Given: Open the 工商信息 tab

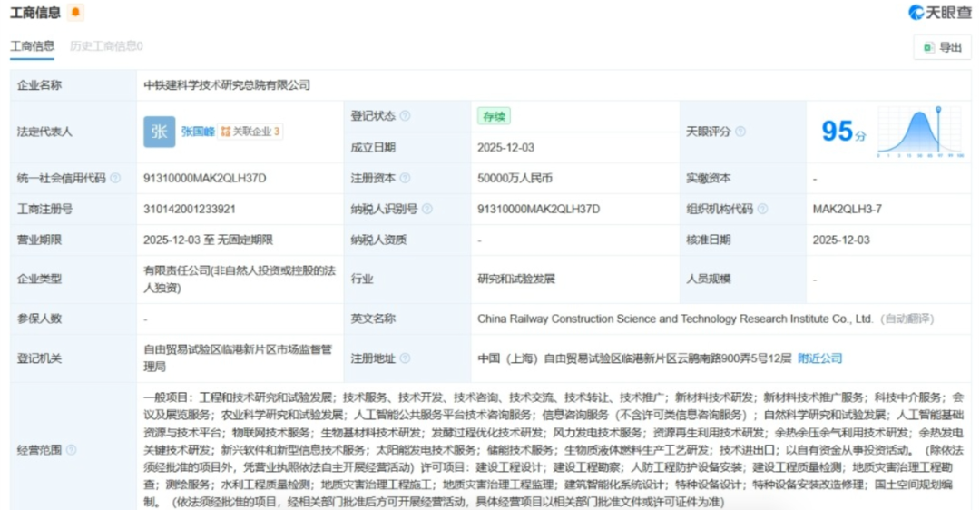Looking at the screenshot, I should (x=32, y=46).
